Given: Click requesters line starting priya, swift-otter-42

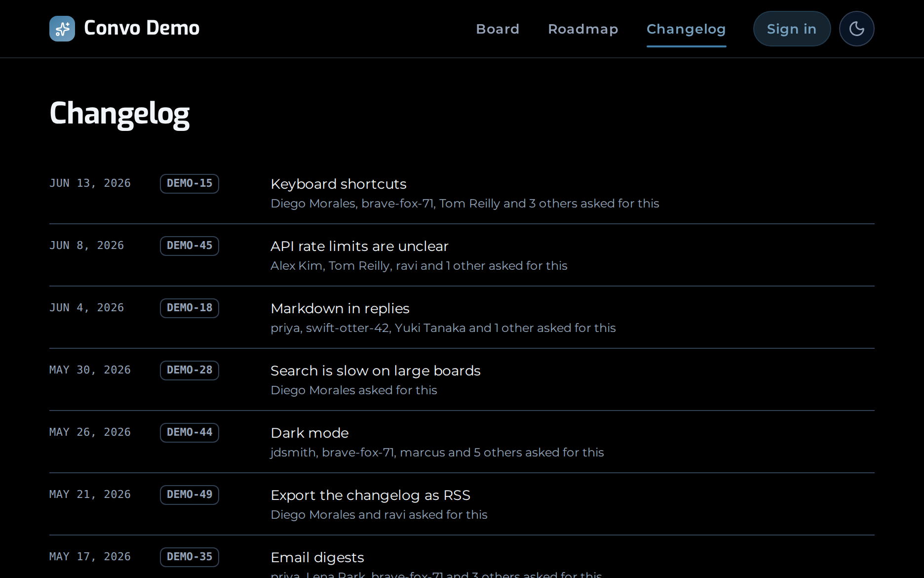Looking at the screenshot, I should tap(443, 328).
